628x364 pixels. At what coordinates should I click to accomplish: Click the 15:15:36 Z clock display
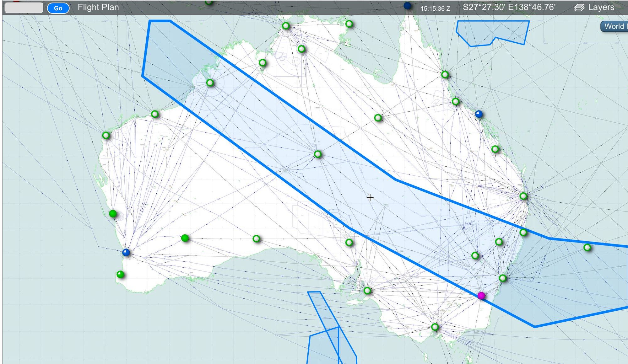tap(435, 8)
